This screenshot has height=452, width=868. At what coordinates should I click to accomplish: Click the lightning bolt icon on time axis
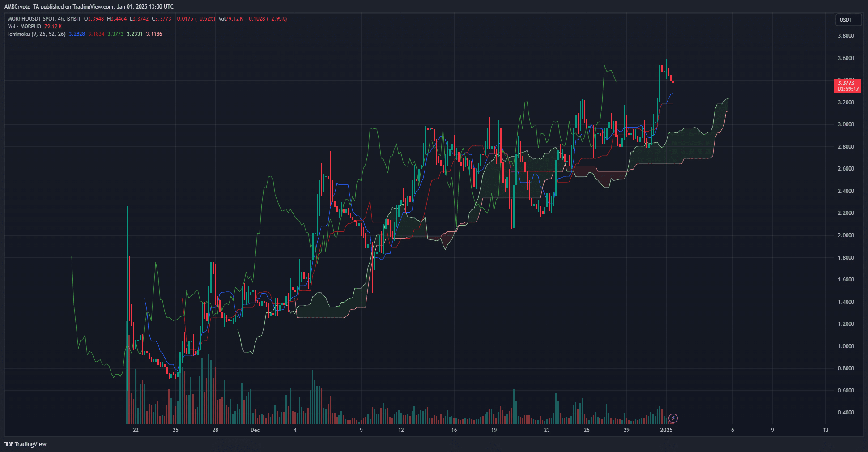click(673, 418)
